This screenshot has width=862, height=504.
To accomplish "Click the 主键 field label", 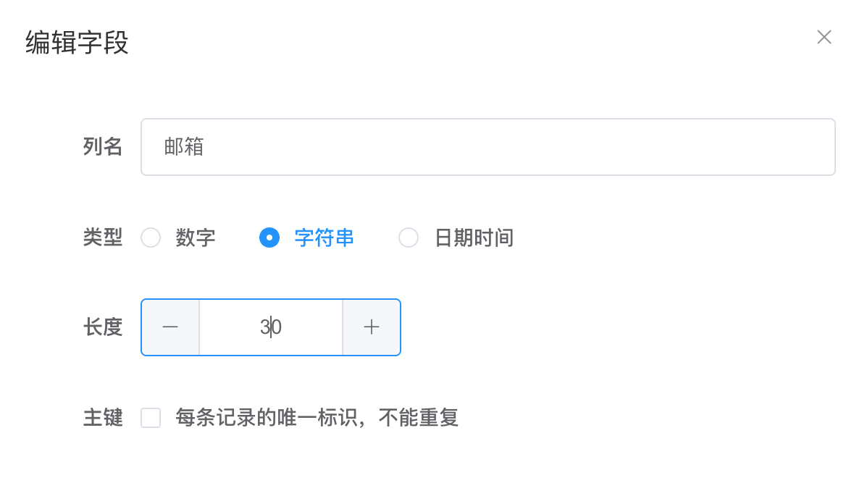I will [103, 418].
